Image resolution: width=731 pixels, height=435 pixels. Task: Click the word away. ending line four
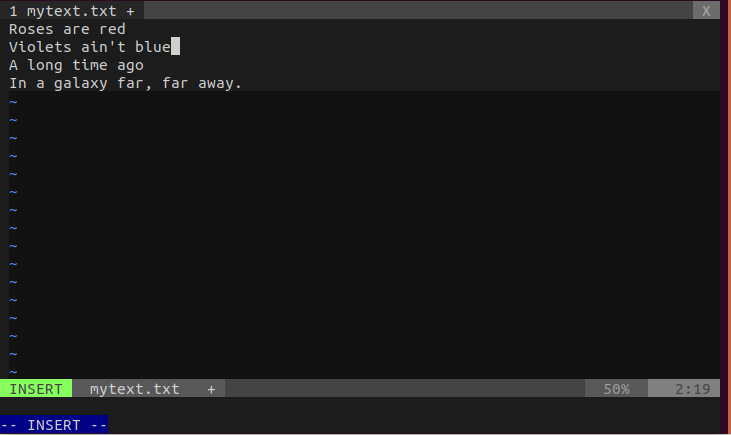219,83
